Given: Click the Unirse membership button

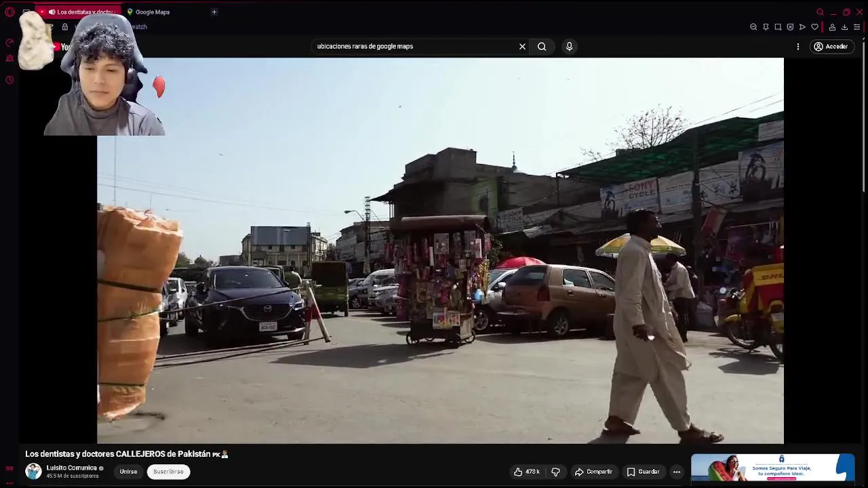Looking at the screenshot, I should tap(128, 472).
